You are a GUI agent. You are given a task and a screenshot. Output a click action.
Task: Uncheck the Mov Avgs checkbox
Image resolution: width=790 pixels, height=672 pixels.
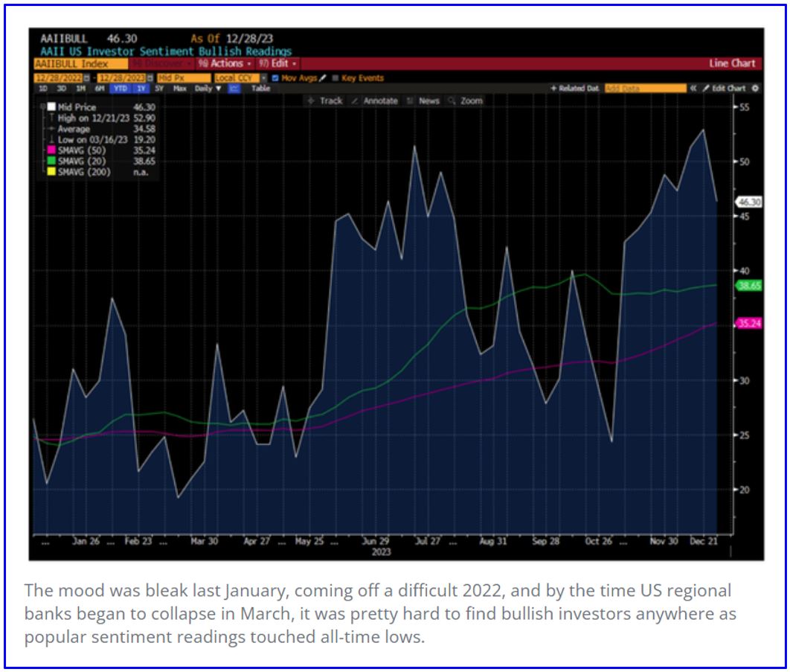tap(275, 78)
